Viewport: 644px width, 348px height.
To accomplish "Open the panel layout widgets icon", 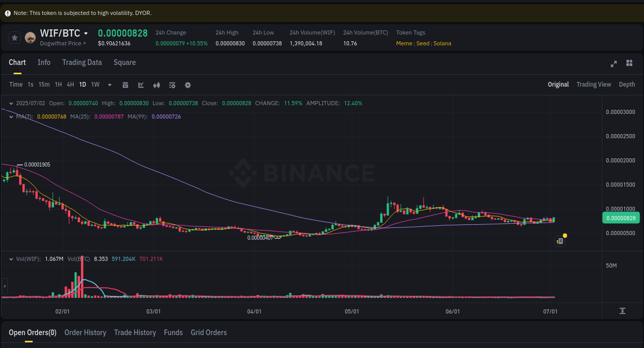I will click(629, 63).
